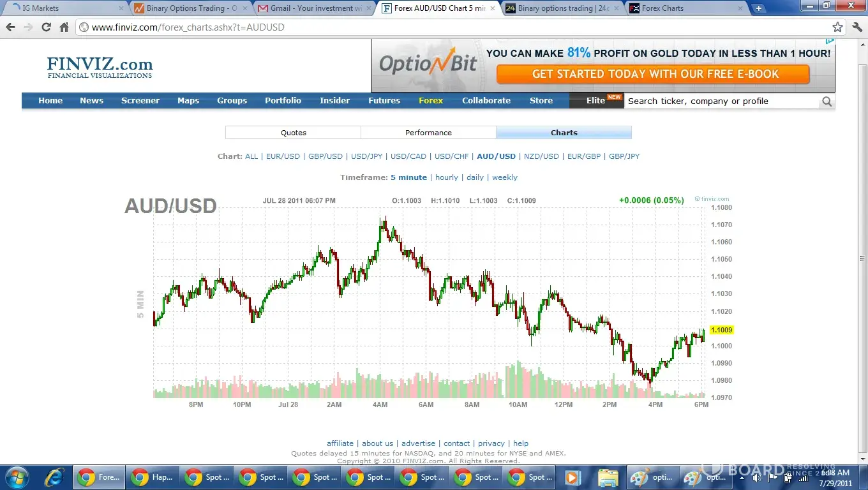868x490 pixels.
Task: Select the Charts tab
Action: click(564, 133)
